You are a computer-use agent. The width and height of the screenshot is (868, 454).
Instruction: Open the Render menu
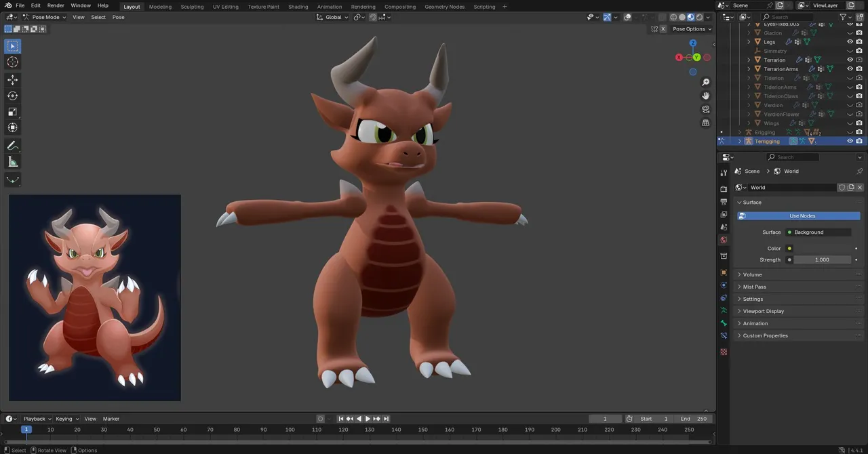click(56, 5)
